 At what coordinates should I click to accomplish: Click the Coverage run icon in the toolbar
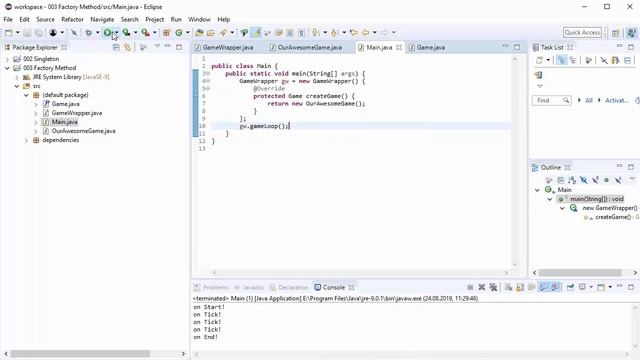pos(127,33)
